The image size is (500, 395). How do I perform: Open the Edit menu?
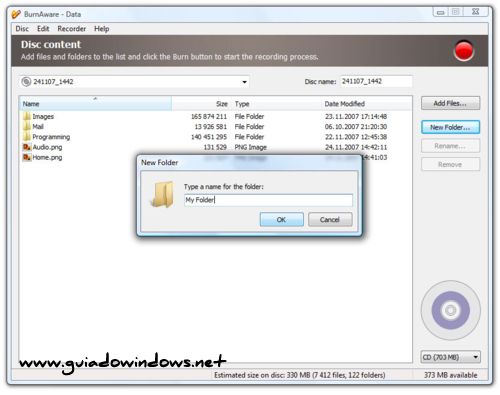(x=43, y=29)
